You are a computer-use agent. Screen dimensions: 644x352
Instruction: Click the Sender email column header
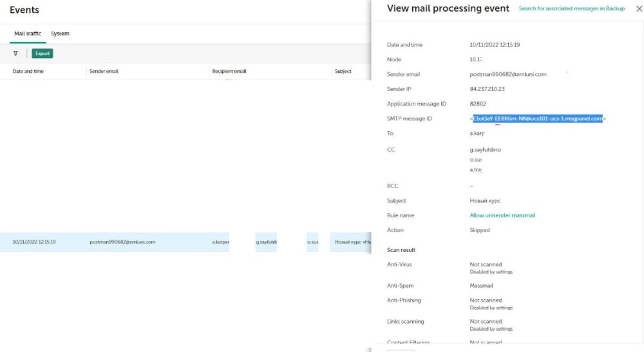click(104, 71)
